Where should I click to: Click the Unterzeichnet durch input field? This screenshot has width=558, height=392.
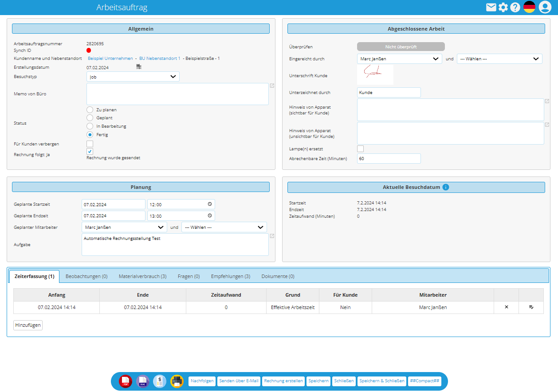[x=389, y=92]
